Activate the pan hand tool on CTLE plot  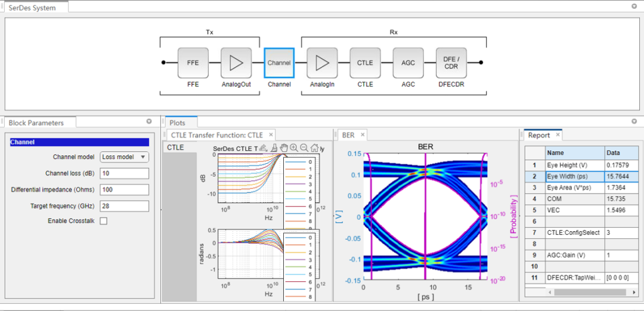click(x=284, y=148)
